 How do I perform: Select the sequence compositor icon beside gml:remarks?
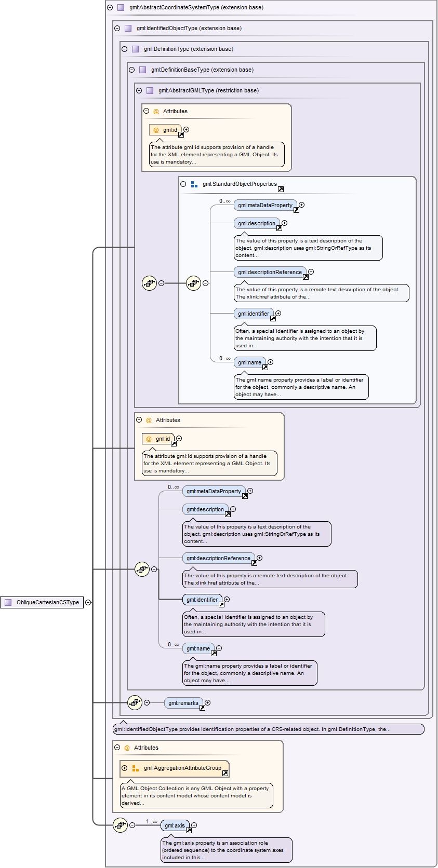coord(135,702)
